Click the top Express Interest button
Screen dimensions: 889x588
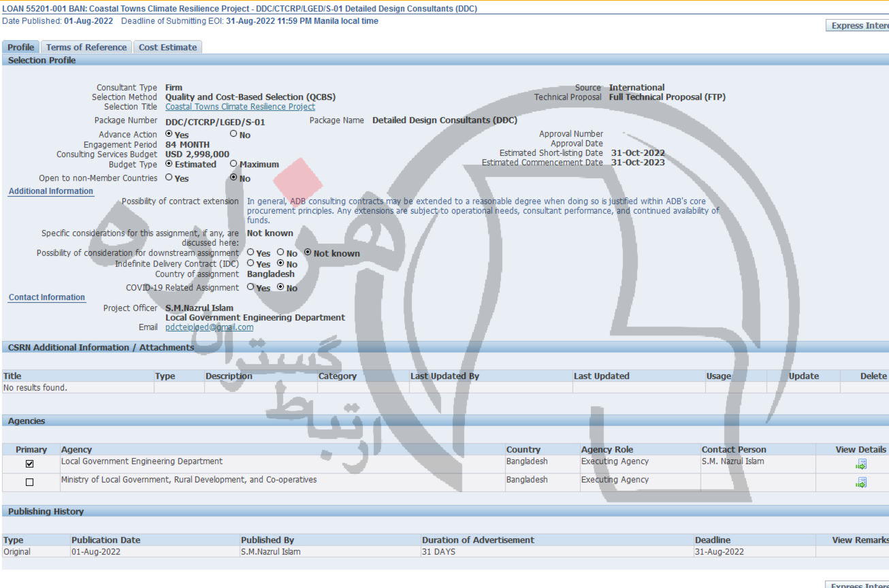coord(859,26)
